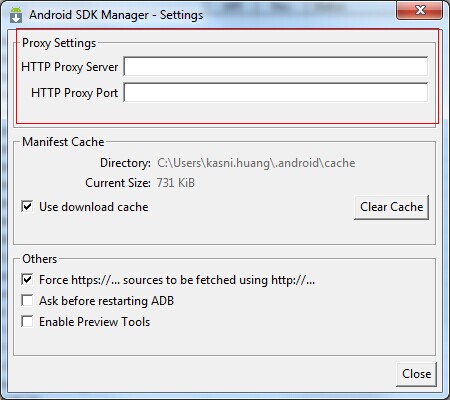
Task: Close the Settings window with the X button
Action: (420, 10)
